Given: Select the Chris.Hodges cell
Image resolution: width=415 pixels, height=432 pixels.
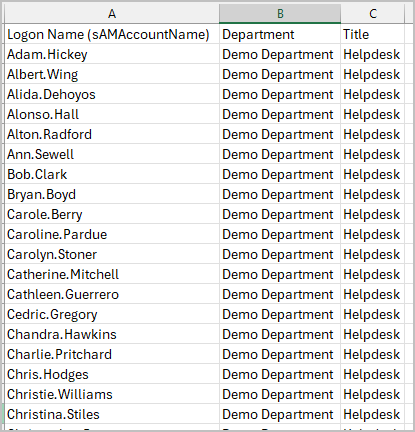Looking at the screenshot, I should 112,374.
